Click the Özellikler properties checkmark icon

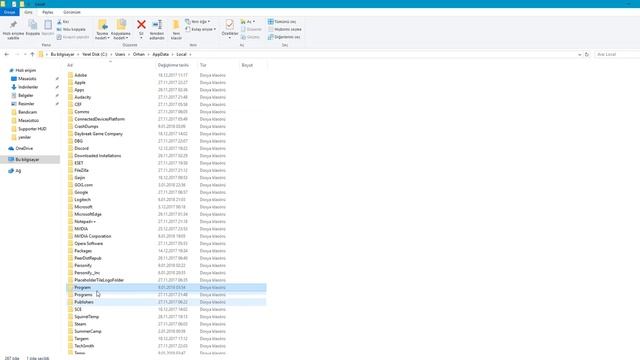[x=230, y=24]
